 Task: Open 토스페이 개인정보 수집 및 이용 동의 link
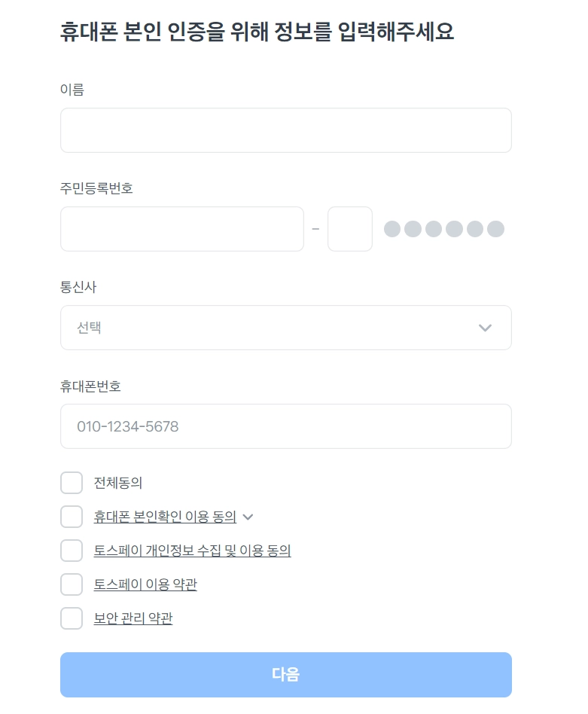click(x=192, y=551)
